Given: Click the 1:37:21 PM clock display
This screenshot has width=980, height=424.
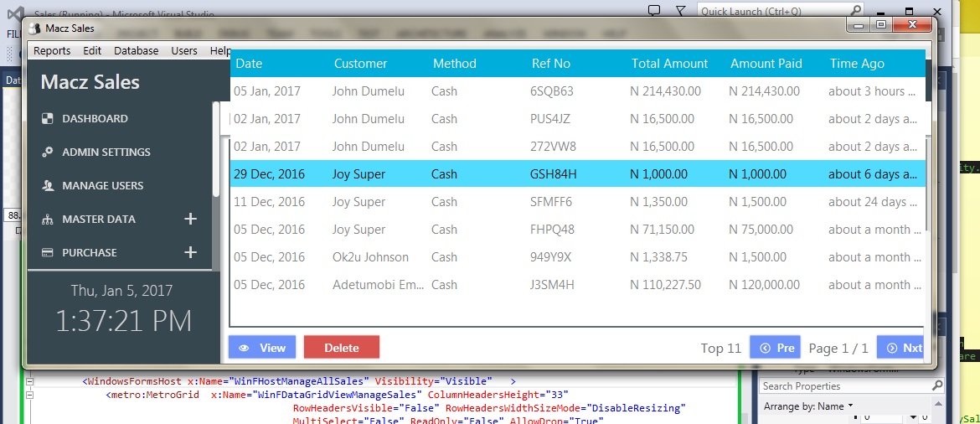Looking at the screenshot, I should pyautogui.click(x=124, y=321).
